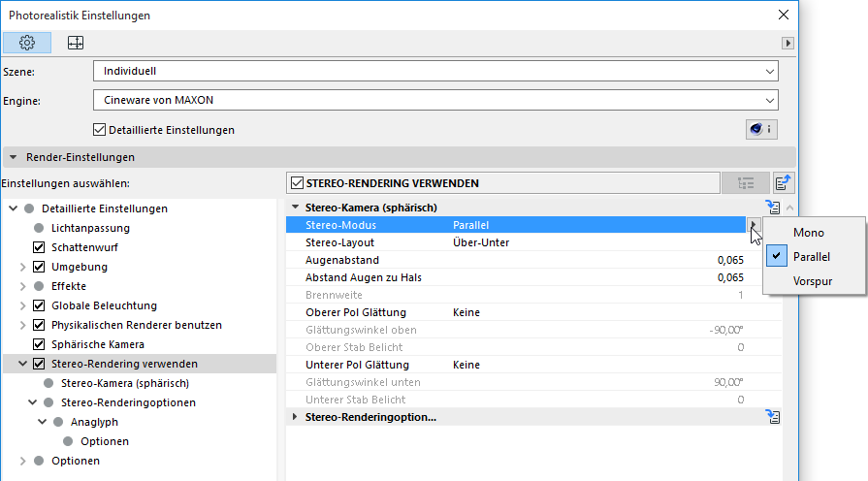Viewport: 868px width, 481px height.
Task: Open the Engine dropdown
Action: tap(436, 100)
